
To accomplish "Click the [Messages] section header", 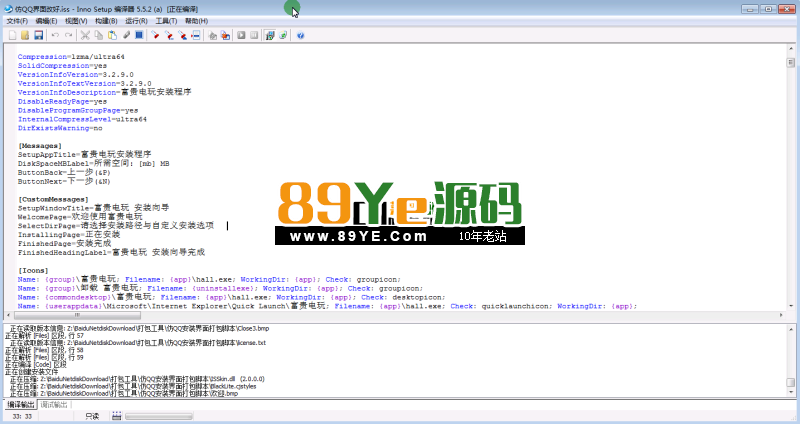I will click(x=40, y=146).
